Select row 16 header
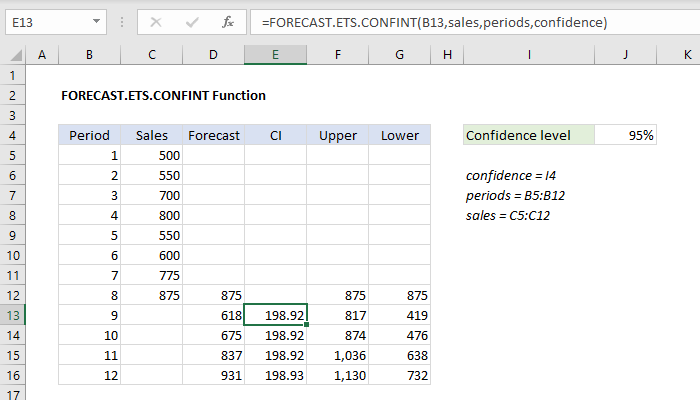The image size is (700, 400). point(12,375)
